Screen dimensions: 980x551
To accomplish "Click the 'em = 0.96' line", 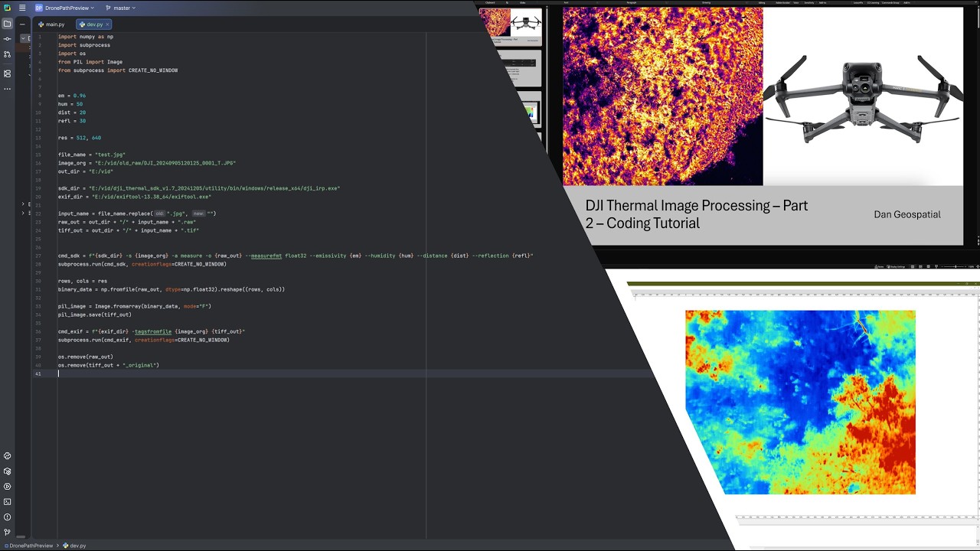I will 72,96.
